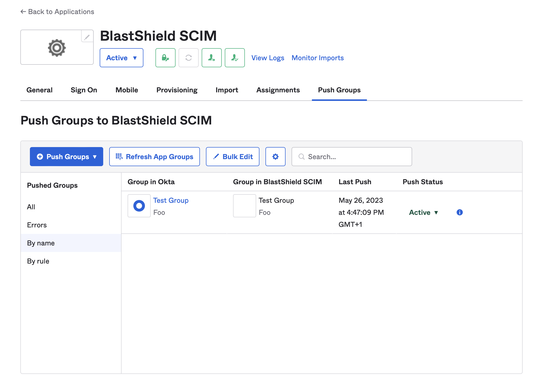This screenshot has width=552, height=392.
Task: Select the empty BlastShield SCIM group box
Action: point(244,206)
